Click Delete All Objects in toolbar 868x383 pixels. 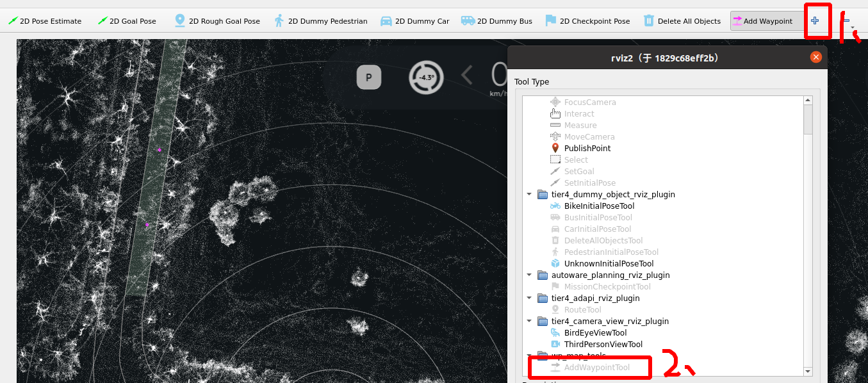[x=682, y=21]
